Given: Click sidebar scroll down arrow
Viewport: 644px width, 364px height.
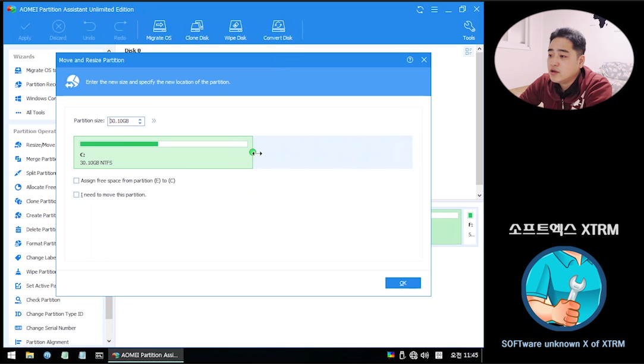Looking at the screenshot, I should pyautogui.click(x=109, y=341).
